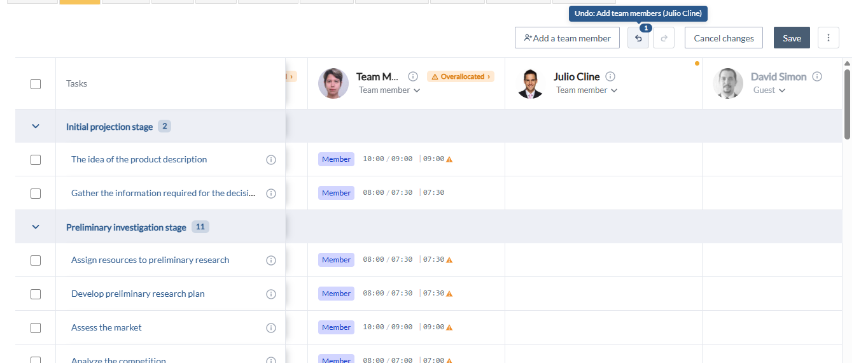Collapse the Initial projection stage group
The image size is (868, 363).
36,126
